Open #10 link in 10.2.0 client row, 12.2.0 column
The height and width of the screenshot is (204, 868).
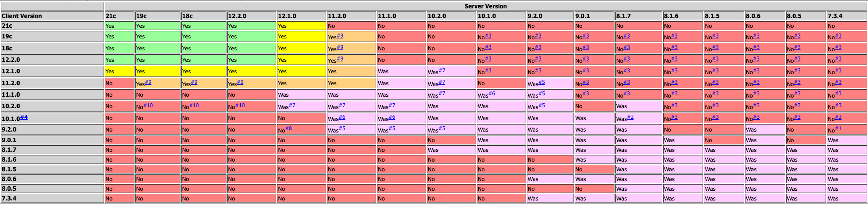coord(240,106)
